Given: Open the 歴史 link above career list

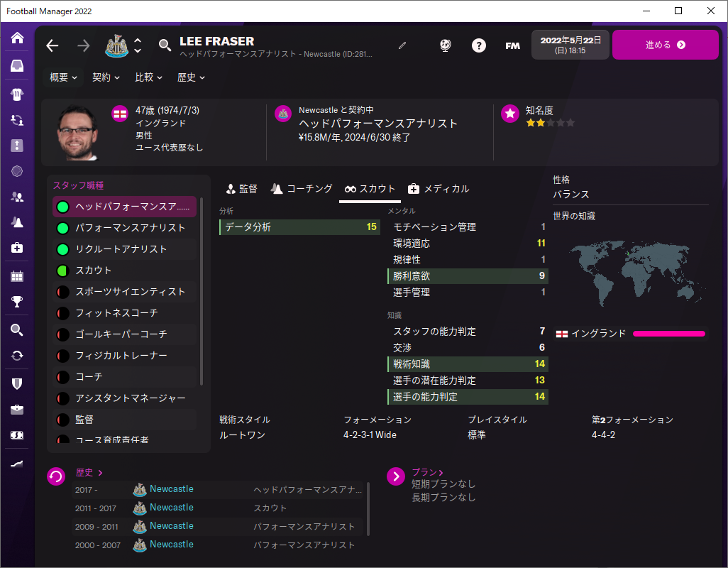Looking at the screenshot, I should pos(89,472).
